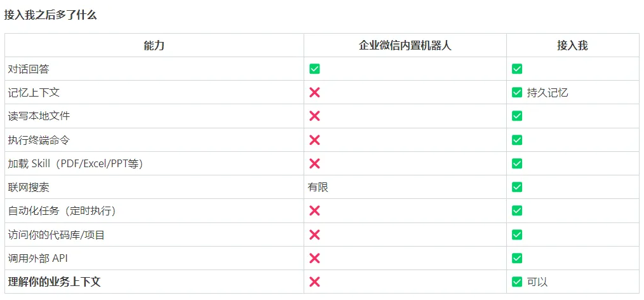Click the red X in the 读写本地文件 row
This screenshot has height=300, width=644.
[x=314, y=116]
